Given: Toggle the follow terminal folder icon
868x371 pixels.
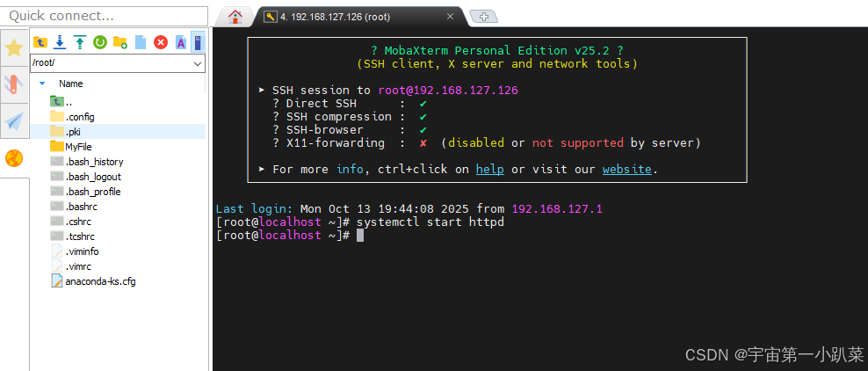Looking at the screenshot, I should tap(199, 41).
